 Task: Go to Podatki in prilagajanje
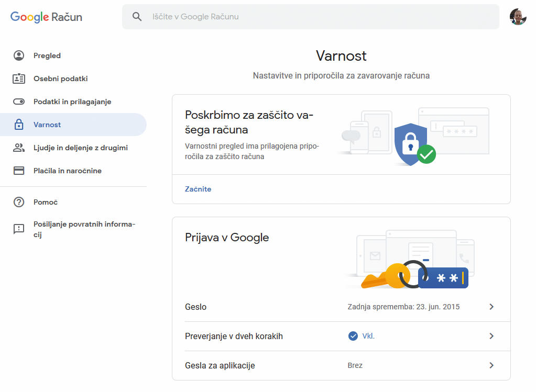[x=73, y=102]
